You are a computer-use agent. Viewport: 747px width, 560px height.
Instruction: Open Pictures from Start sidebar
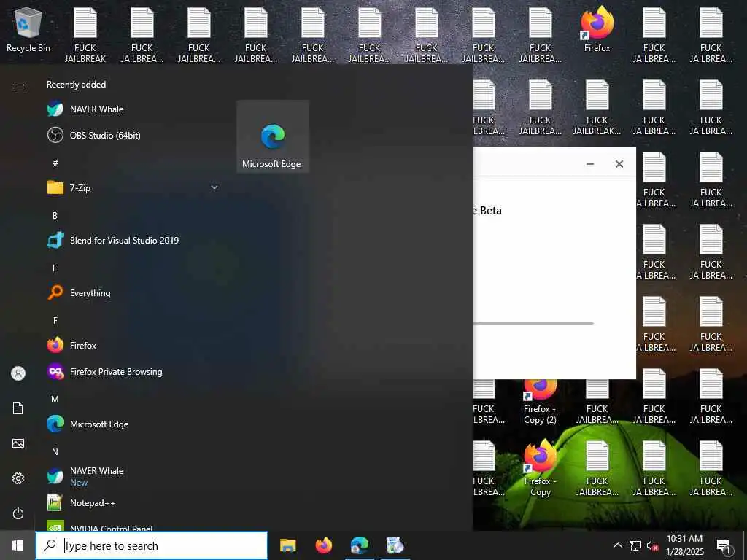point(18,443)
